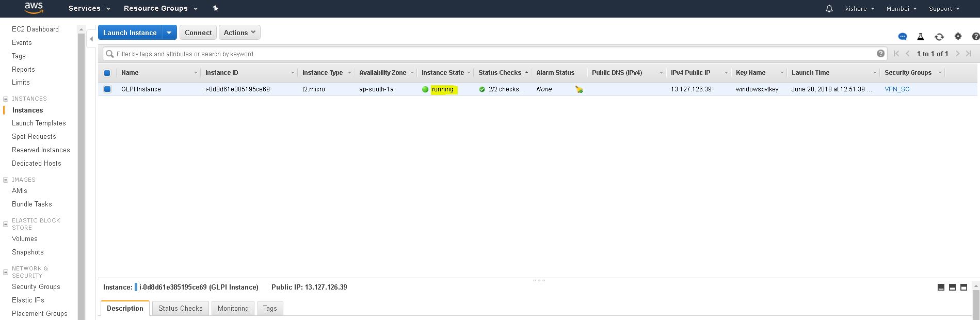Collapse the INSTANCES sidebar section
The height and width of the screenshot is (320, 980).
[x=6, y=99]
